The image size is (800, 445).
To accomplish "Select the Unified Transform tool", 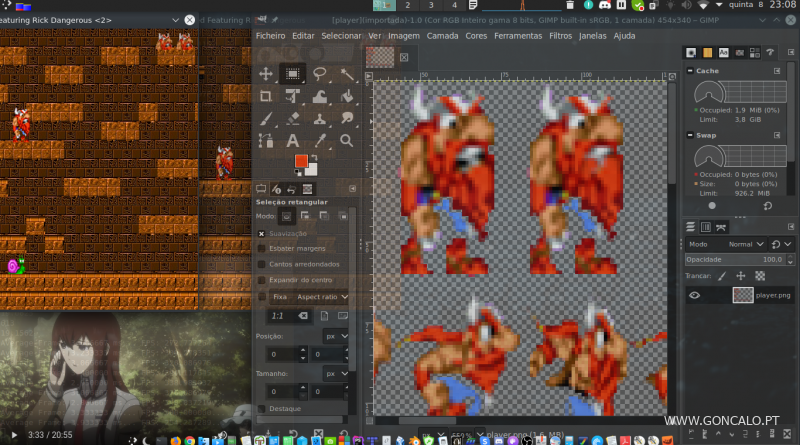I will click(x=293, y=96).
